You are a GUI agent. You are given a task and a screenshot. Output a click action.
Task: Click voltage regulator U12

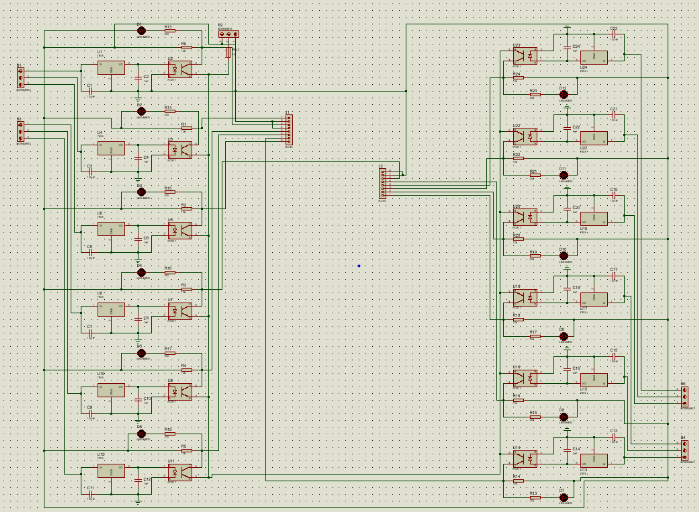[111, 471]
